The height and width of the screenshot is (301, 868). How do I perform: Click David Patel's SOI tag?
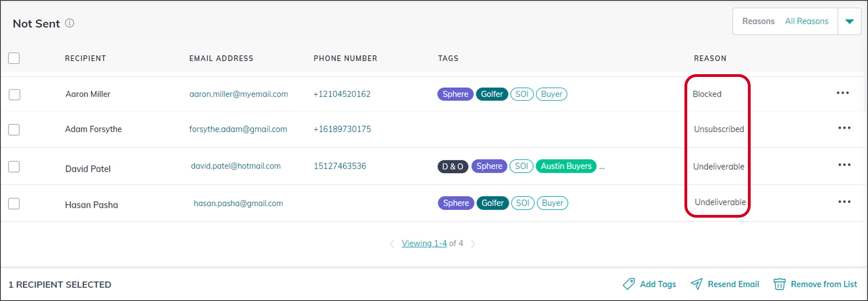pos(521,166)
